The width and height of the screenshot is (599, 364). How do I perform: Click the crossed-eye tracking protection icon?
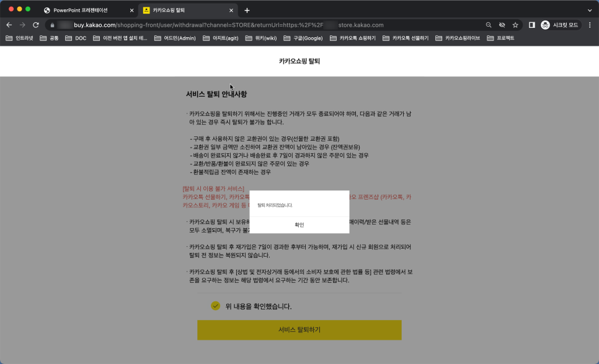pos(502,25)
